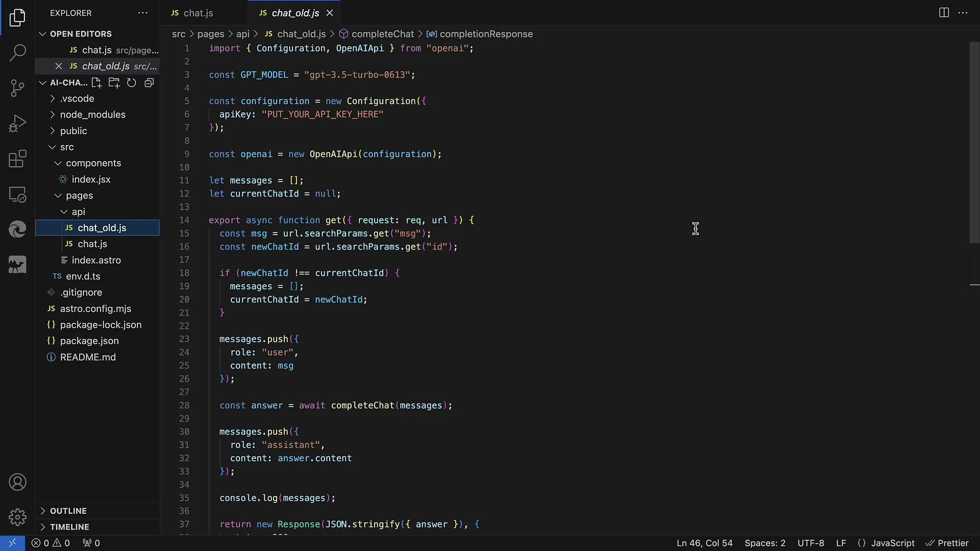Viewport: 980px width, 551px height.
Task: Click the Ln 46, Col 54 status
Action: [x=704, y=543]
